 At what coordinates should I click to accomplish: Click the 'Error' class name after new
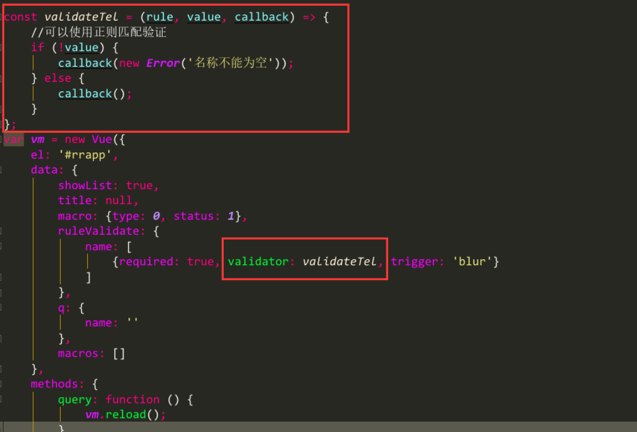tap(163, 63)
